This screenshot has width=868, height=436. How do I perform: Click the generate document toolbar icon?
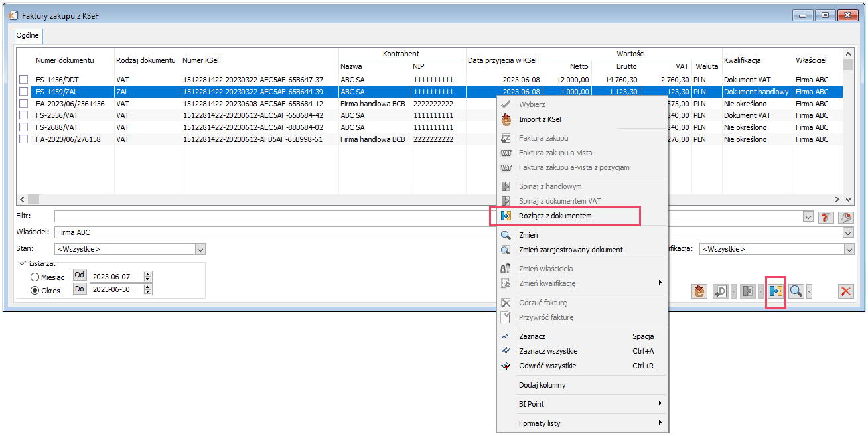[x=721, y=291]
